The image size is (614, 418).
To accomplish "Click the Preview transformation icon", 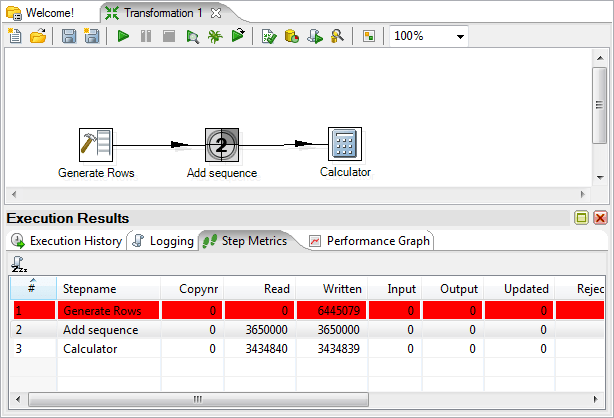I will tap(192, 36).
